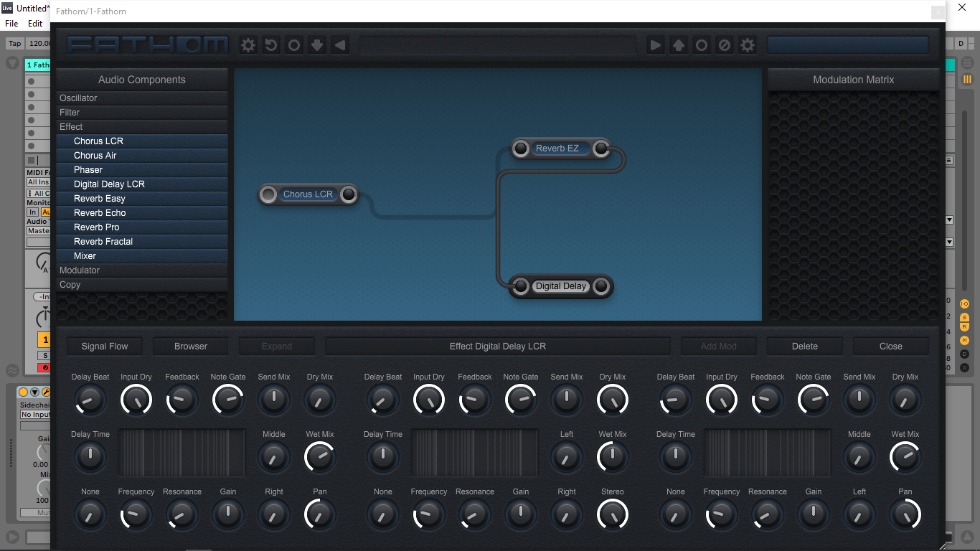The image size is (980, 551).
Task: Click the undo arrow icon in Fathom toolbar
Action: coord(271,45)
